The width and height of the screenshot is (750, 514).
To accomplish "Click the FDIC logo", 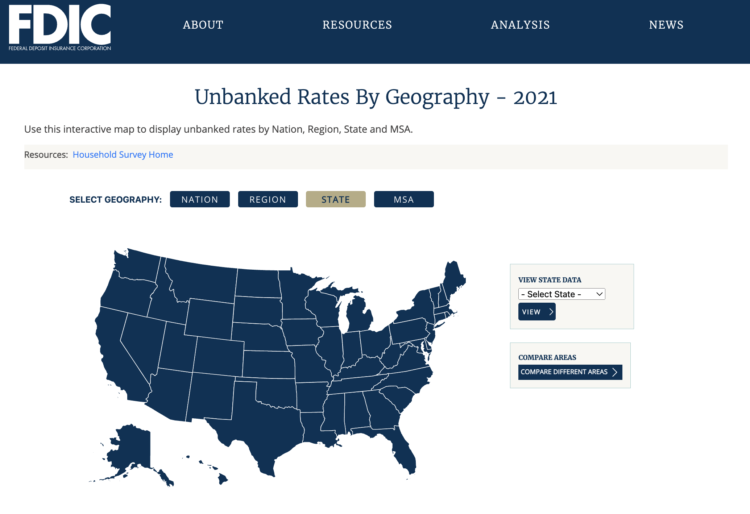I will (x=61, y=27).
